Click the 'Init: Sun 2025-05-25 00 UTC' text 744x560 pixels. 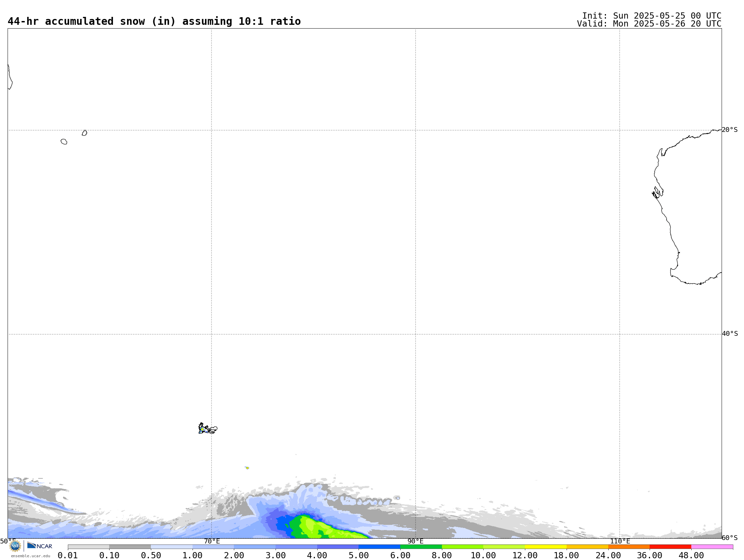(x=652, y=16)
